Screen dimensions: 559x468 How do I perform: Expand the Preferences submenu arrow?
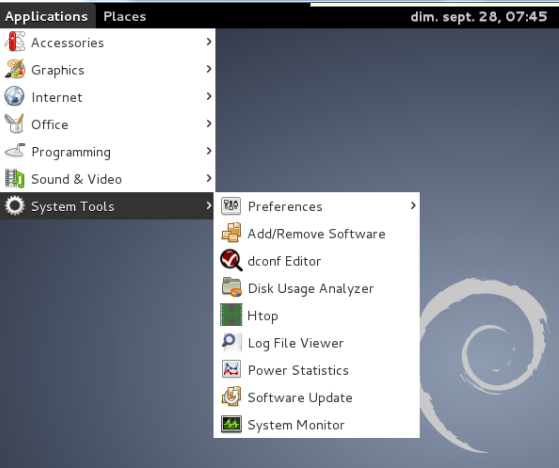[413, 206]
